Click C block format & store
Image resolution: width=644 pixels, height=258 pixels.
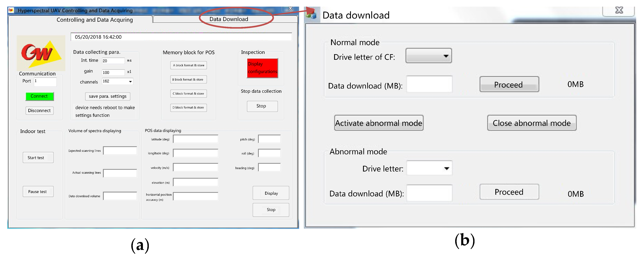[188, 94]
